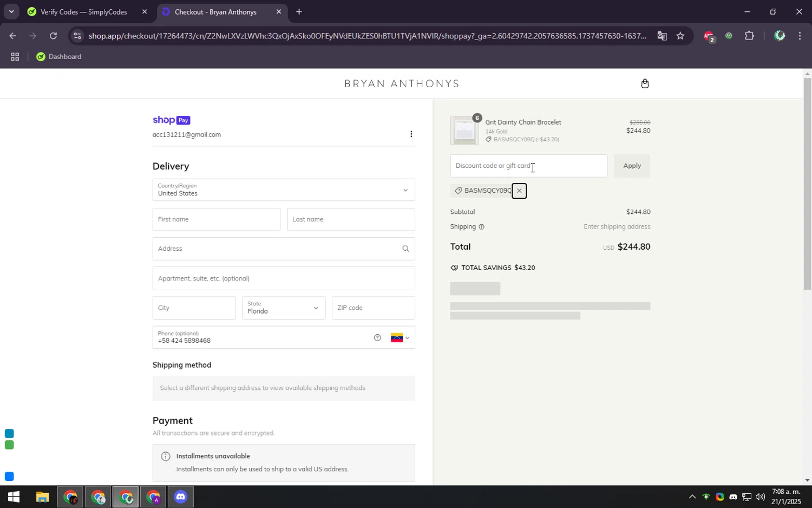Open the apps grid in bookmarks bar
The image size is (812, 508).
click(x=15, y=57)
